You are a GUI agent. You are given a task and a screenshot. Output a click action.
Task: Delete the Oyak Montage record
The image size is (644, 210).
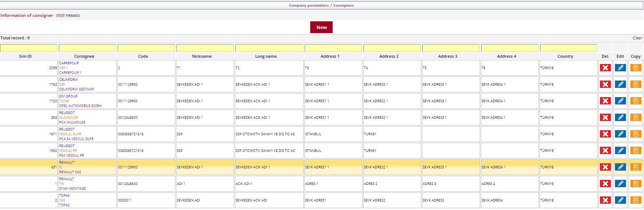pyautogui.click(x=605, y=184)
